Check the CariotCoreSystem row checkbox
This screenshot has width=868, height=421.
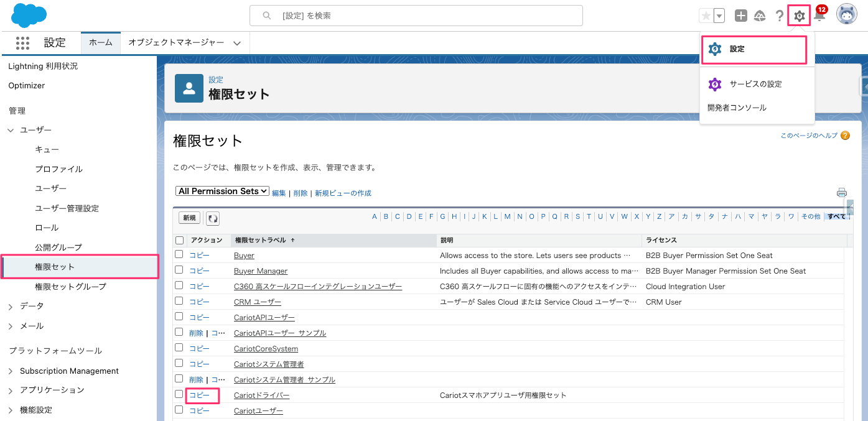point(179,348)
